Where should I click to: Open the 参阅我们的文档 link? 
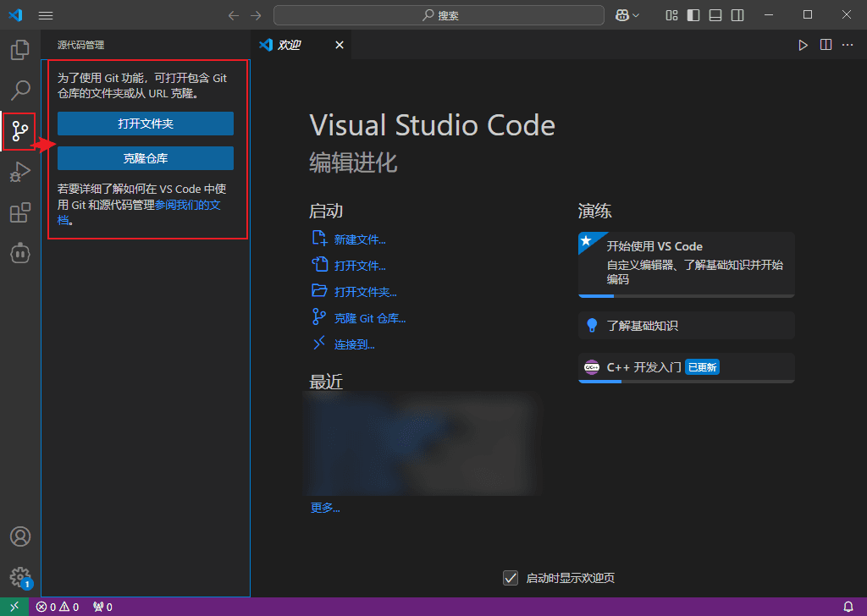pos(187,205)
